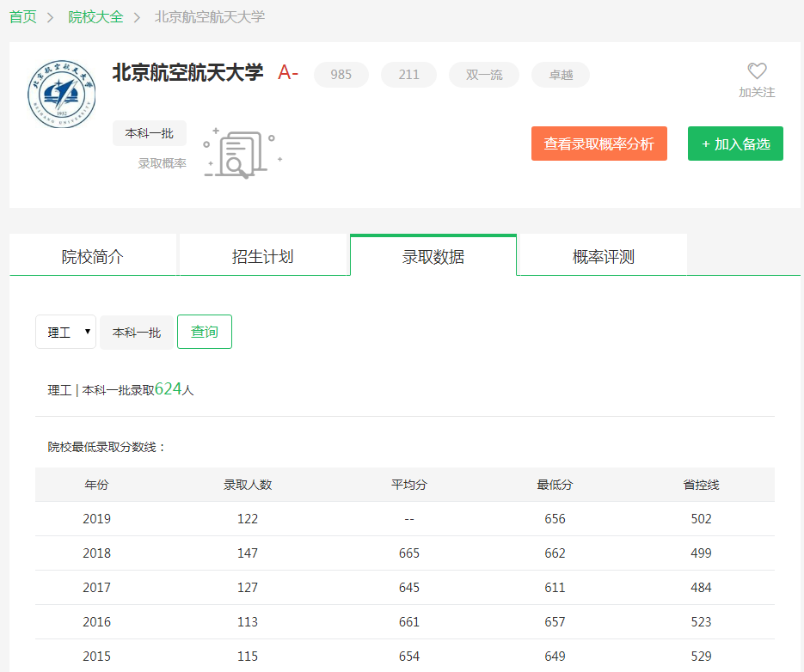Navigate to 首页 breadcrumb link
The image size is (804, 672).
[23, 17]
